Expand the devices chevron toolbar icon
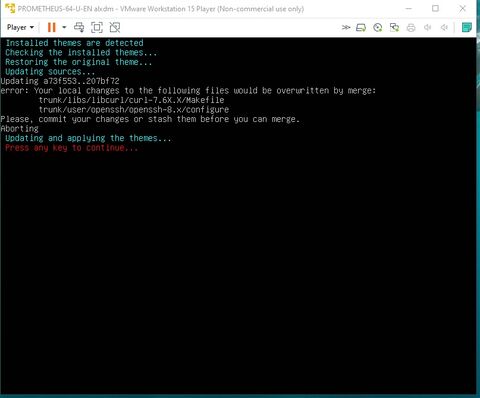 tap(346, 27)
